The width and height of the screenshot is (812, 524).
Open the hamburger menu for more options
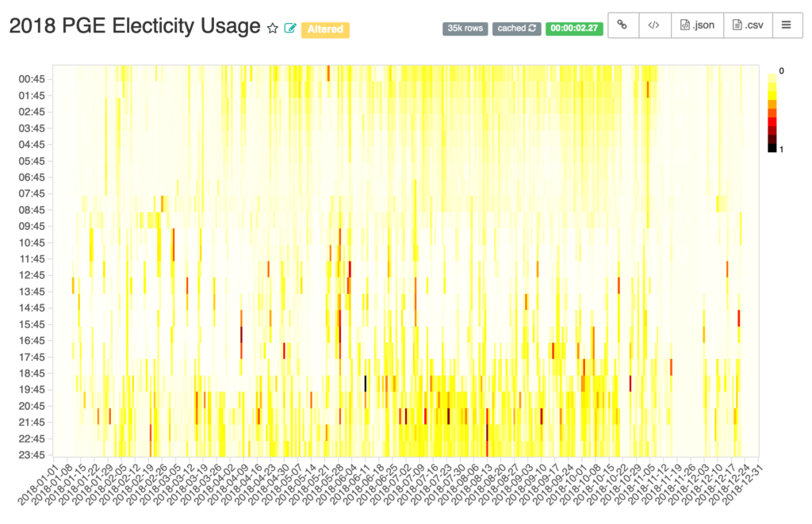[786, 25]
